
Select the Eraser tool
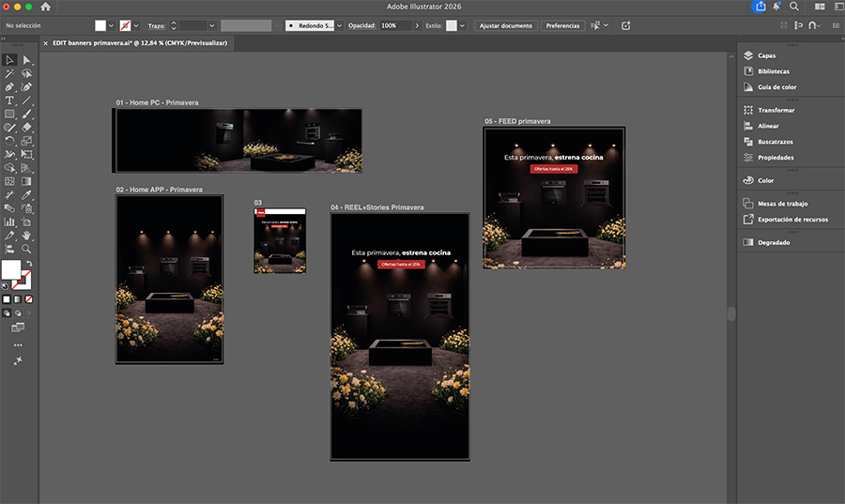point(26,127)
